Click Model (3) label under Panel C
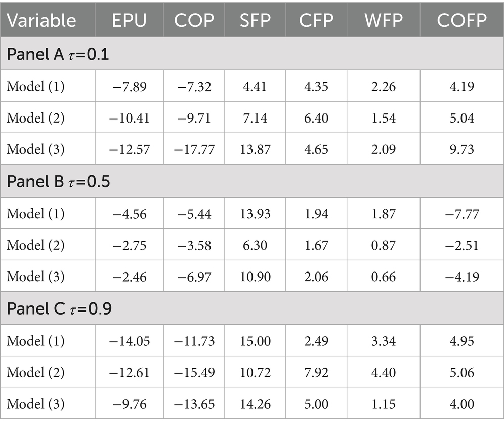Screen dimensions: 504x428 coord(36,404)
